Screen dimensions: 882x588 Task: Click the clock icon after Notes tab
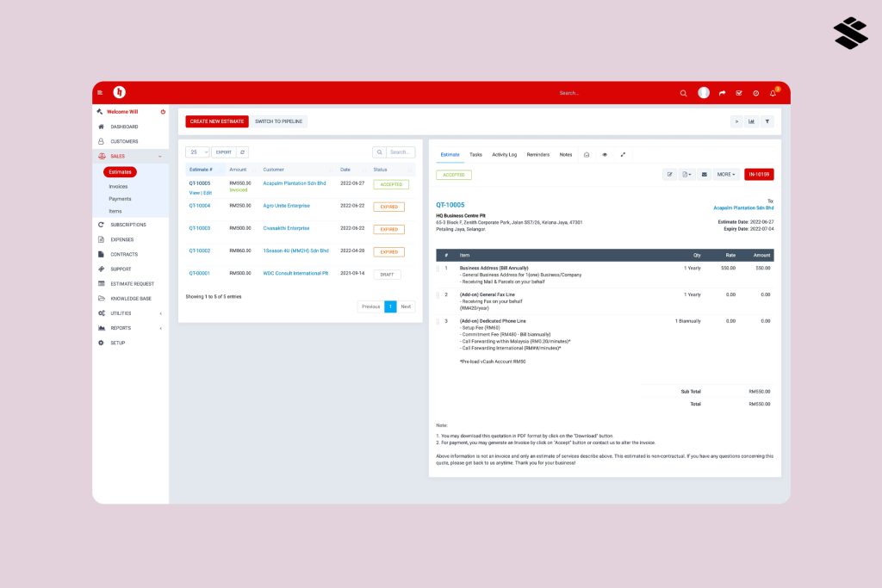coord(587,155)
